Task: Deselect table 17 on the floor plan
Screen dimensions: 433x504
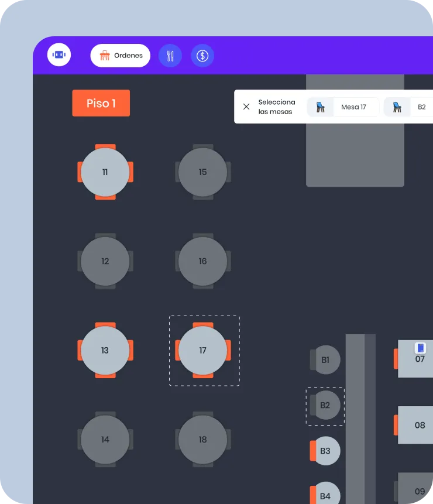Action: click(202, 351)
